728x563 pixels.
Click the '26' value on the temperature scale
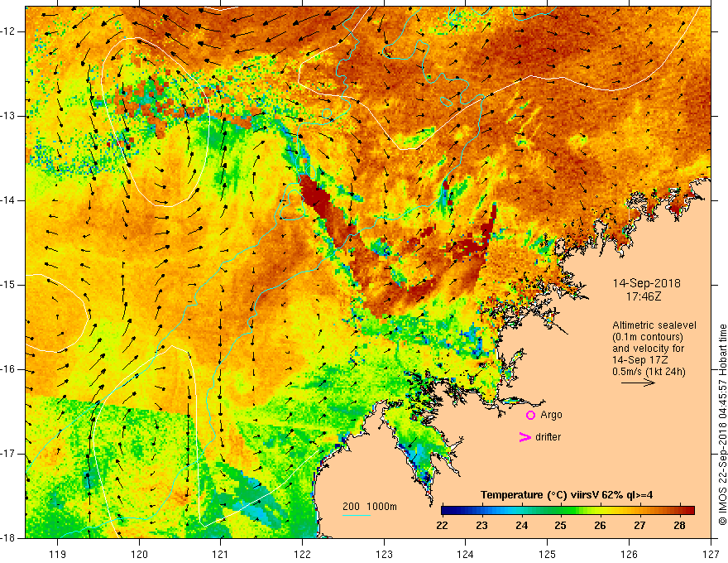tap(600, 526)
